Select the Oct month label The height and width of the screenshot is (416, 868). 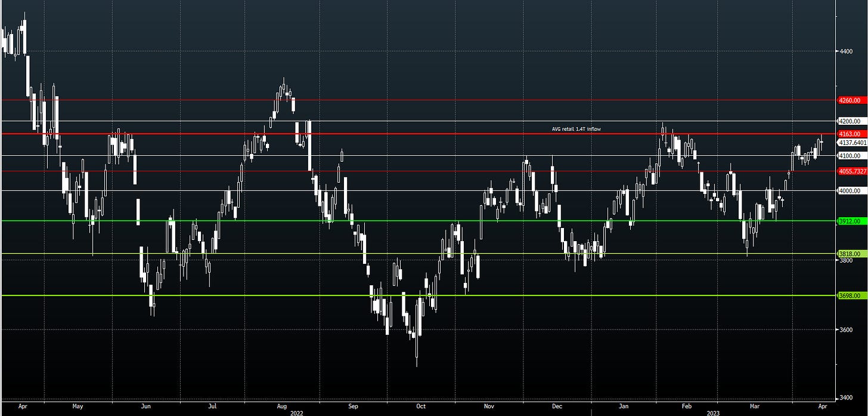pyautogui.click(x=421, y=406)
